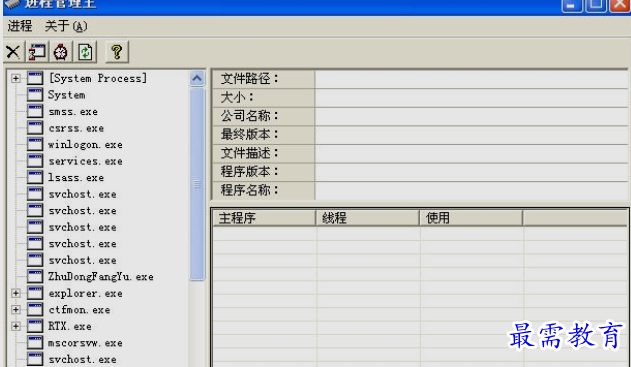
Task: Click the icon beside csrss.exe
Action: (35, 128)
